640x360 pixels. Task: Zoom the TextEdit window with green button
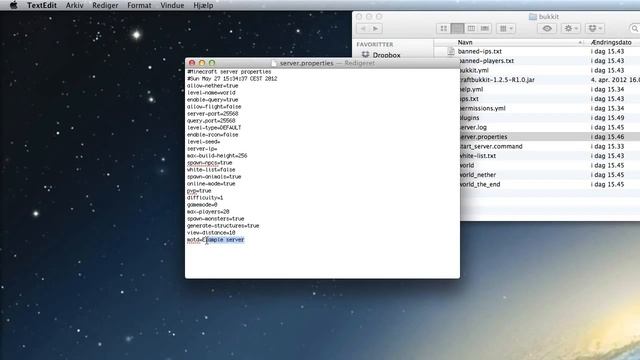pyautogui.click(x=211, y=63)
